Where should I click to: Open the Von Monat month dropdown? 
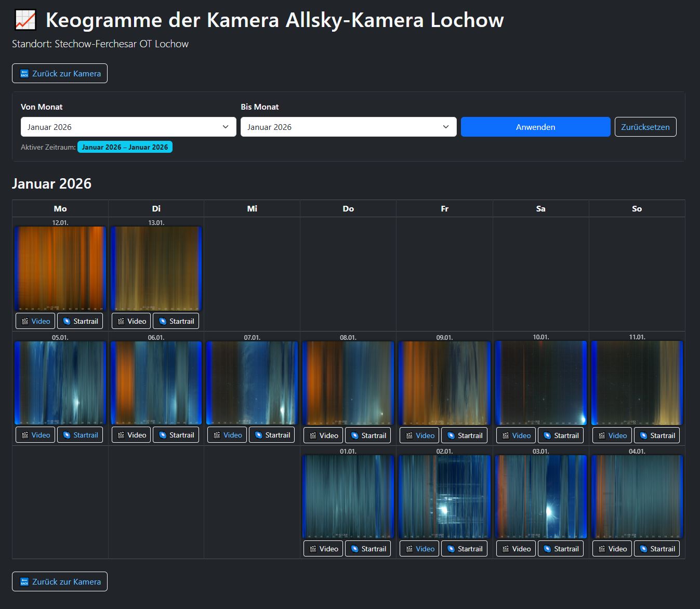click(128, 126)
